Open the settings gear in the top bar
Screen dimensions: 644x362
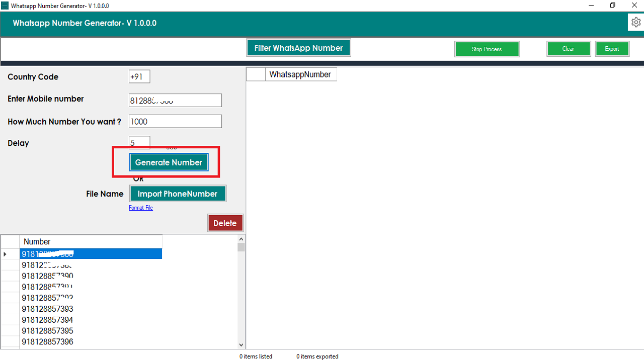[x=635, y=22]
